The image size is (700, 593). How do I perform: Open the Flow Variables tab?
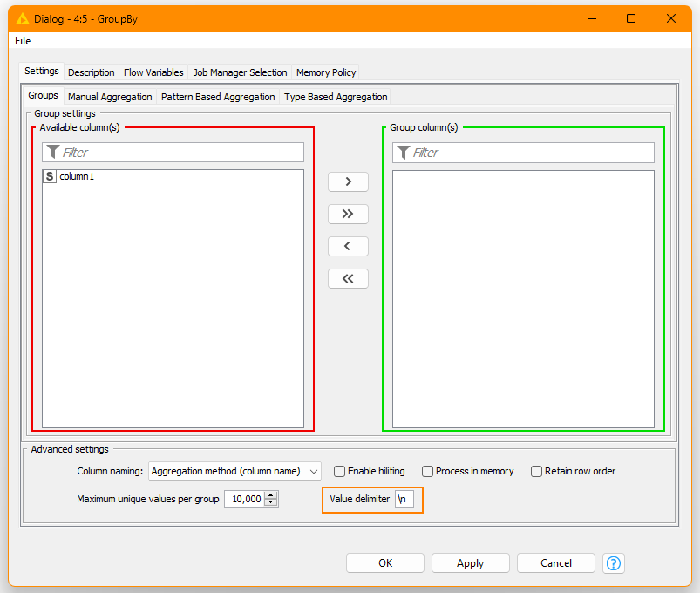(x=153, y=72)
